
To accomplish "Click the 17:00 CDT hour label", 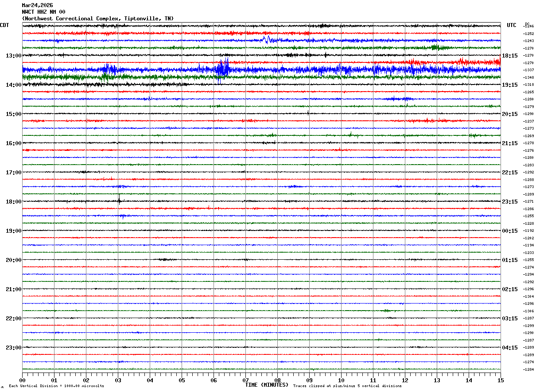I will coord(14,173).
